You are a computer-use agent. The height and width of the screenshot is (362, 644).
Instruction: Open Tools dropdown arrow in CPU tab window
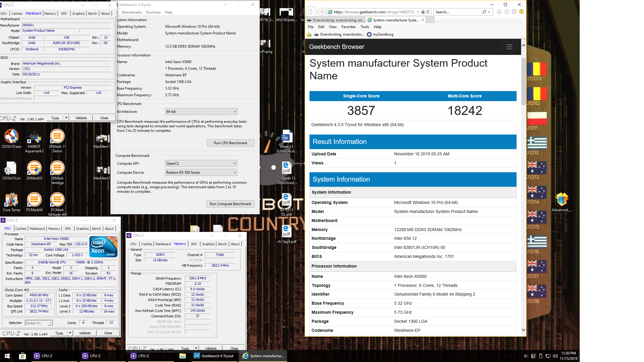pos(70,333)
